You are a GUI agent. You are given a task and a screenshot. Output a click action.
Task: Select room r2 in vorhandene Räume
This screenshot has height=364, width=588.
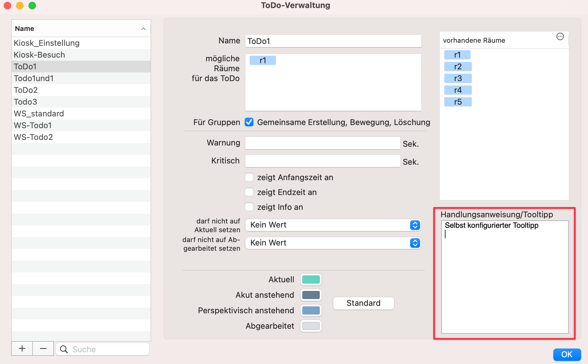pyautogui.click(x=458, y=67)
